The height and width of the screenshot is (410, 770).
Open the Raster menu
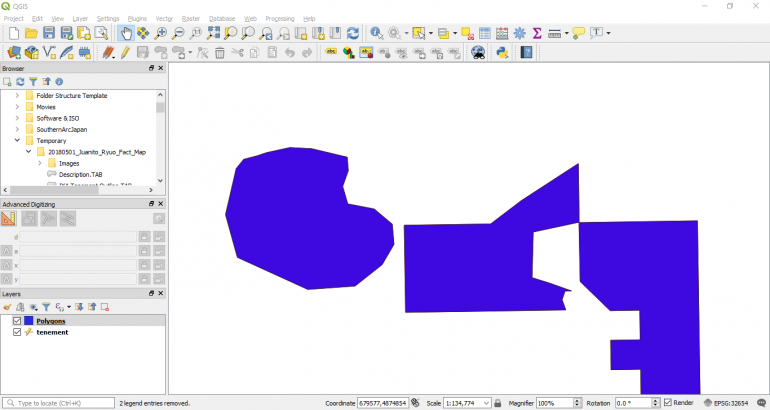[191, 19]
